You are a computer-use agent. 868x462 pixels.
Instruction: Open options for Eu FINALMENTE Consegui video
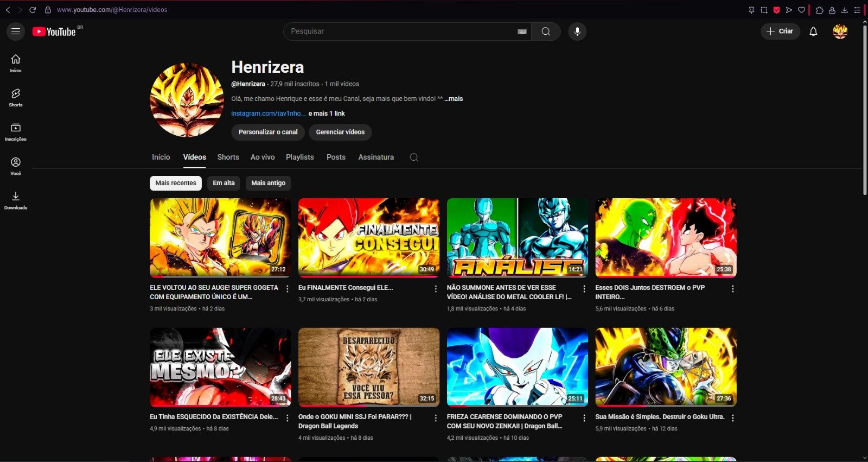tap(436, 289)
